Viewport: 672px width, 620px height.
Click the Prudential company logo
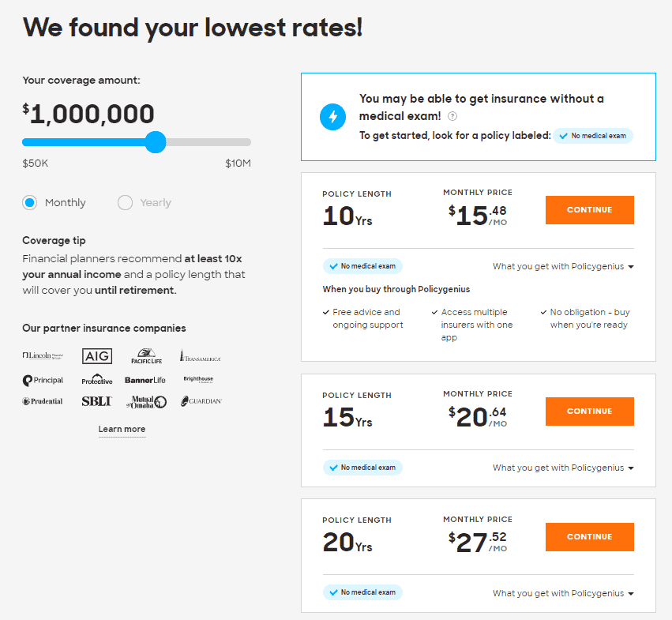[43, 401]
